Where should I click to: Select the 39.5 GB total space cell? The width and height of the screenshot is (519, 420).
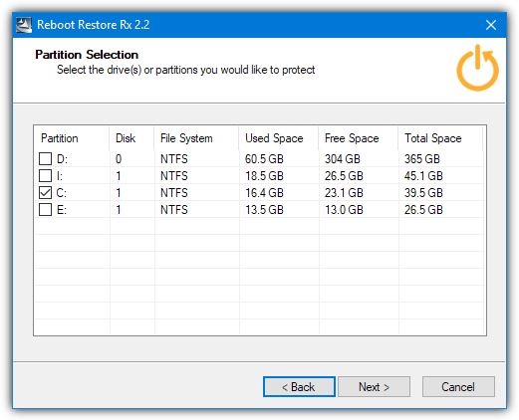pos(423,193)
